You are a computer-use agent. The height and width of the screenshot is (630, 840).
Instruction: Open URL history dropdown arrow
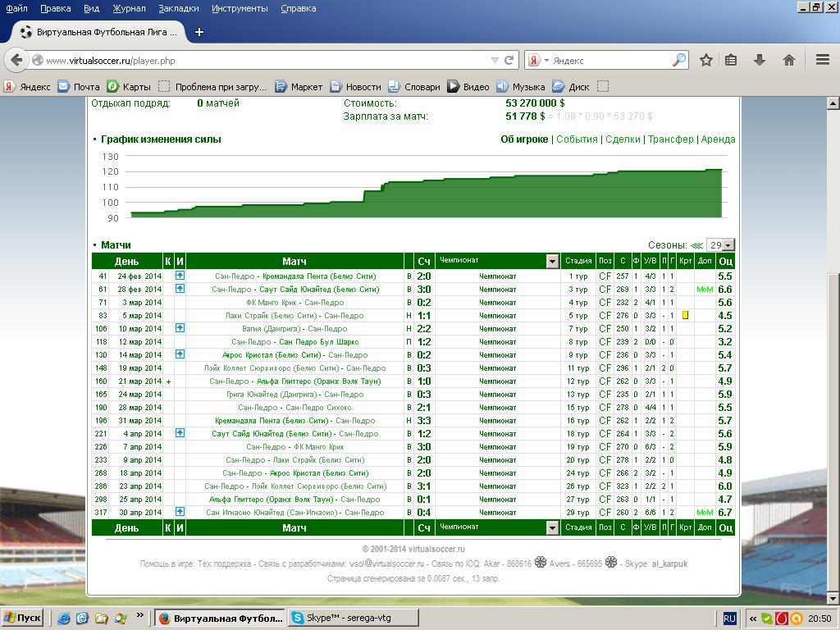click(495, 61)
